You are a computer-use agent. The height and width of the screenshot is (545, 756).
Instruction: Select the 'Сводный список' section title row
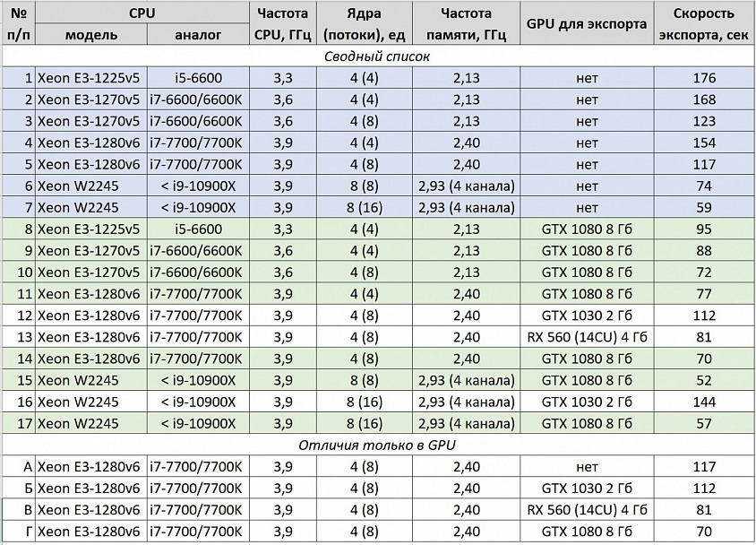[378, 56]
